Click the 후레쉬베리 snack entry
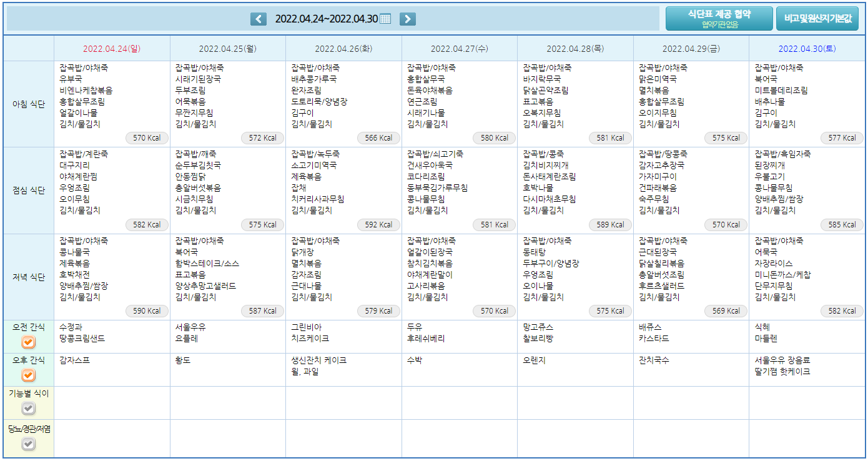 coord(427,339)
